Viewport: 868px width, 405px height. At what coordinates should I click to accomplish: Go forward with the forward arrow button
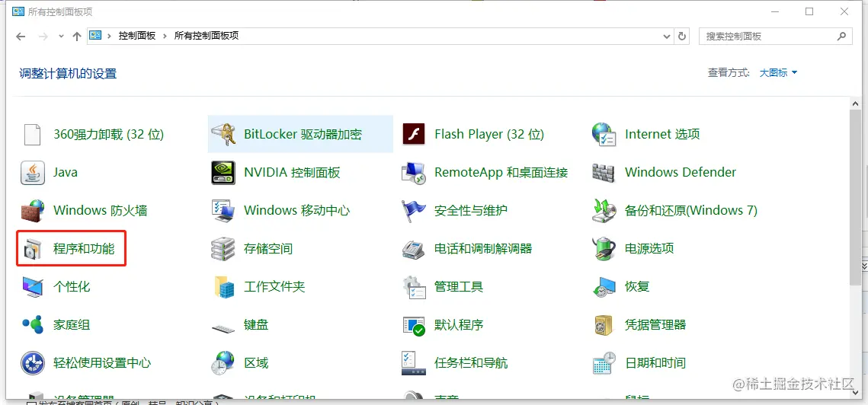point(43,36)
